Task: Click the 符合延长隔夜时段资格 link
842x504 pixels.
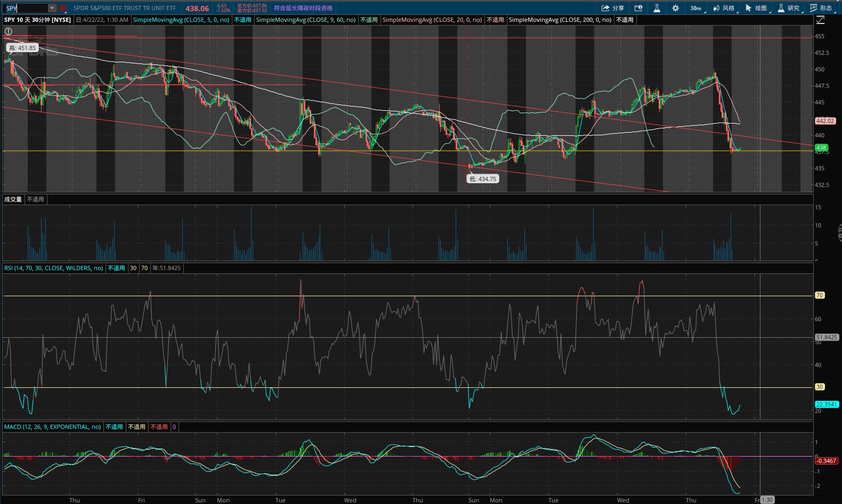Action: 303,8
